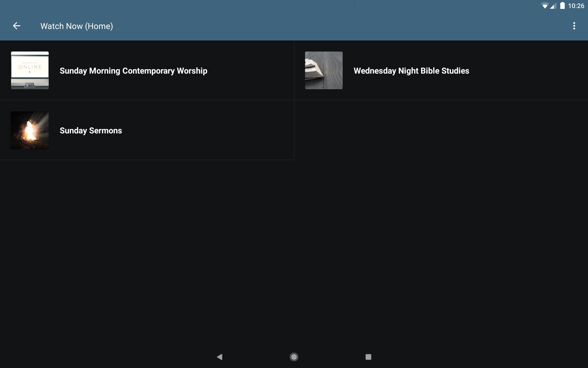Image resolution: width=588 pixels, height=368 pixels.
Task: Tap the 10:26 clock in status bar
Action: point(576,6)
